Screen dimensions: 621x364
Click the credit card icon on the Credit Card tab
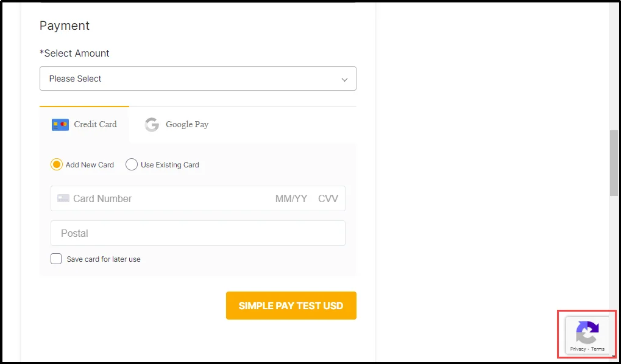tap(60, 124)
